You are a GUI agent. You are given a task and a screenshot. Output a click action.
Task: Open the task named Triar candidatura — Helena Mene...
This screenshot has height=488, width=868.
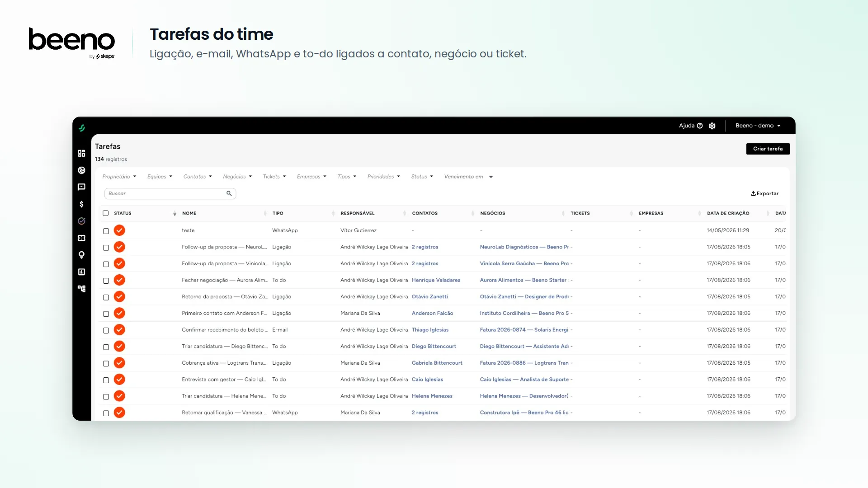(x=224, y=396)
